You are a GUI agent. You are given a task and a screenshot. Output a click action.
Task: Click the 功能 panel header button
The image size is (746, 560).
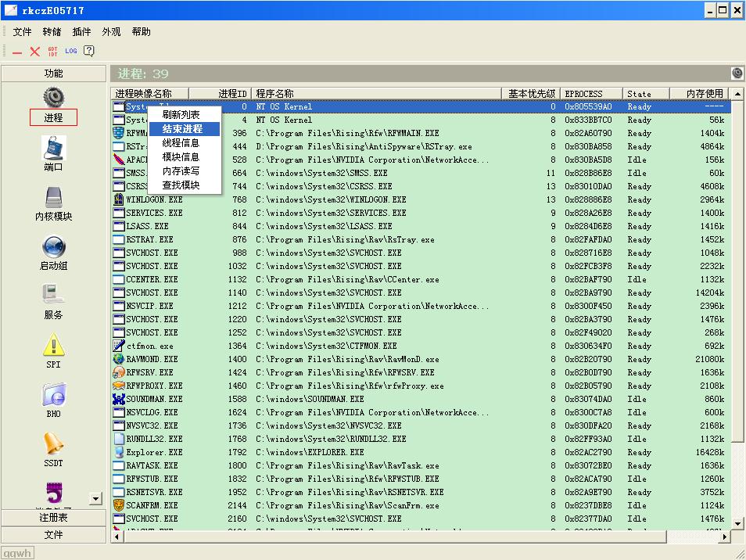(x=53, y=74)
